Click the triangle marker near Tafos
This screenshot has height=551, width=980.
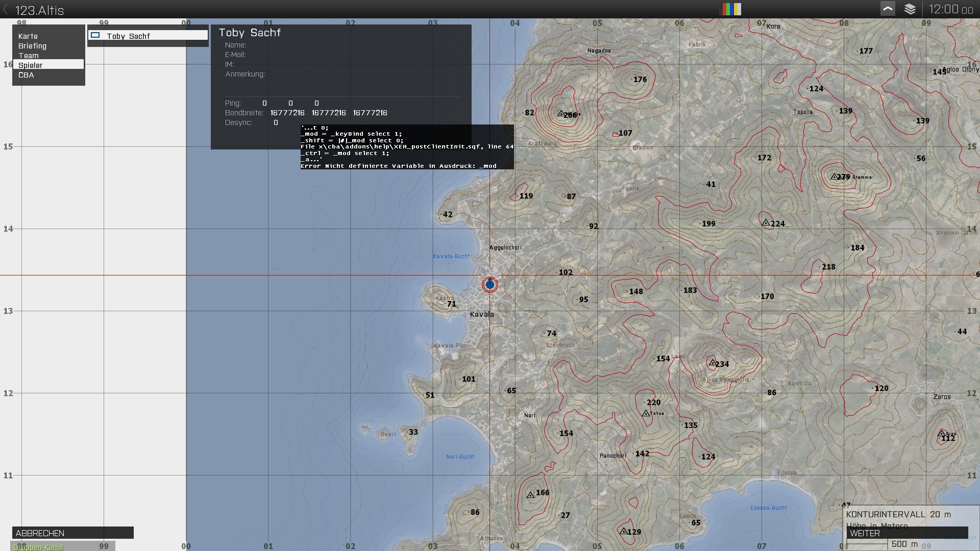point(646,413)
